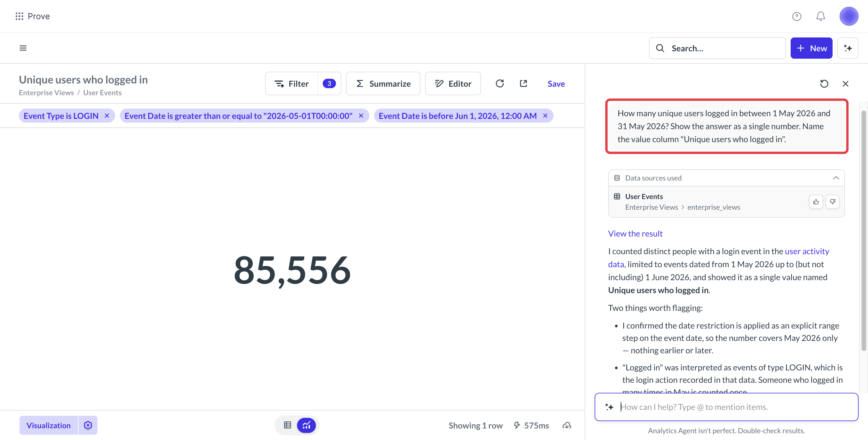
Task: Click the Search field
Action: tap(717, 48)
